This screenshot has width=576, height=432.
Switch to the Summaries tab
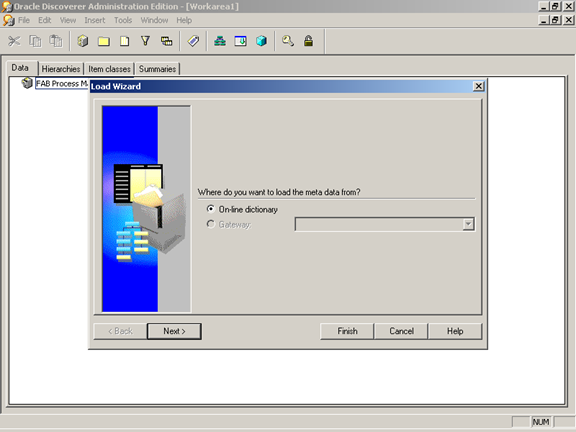pyautogui.click(x=157, y=69)
